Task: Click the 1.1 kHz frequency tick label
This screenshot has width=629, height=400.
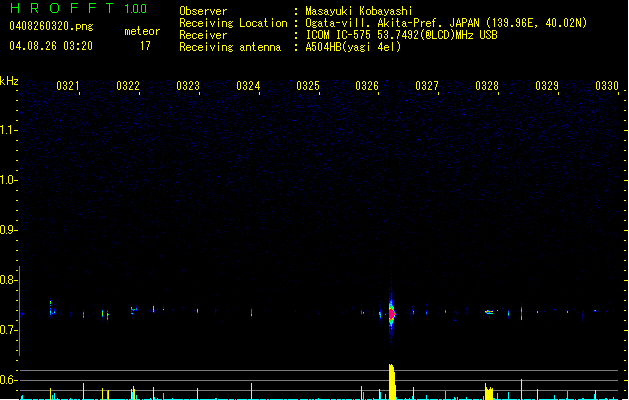Action: (8, 130)
